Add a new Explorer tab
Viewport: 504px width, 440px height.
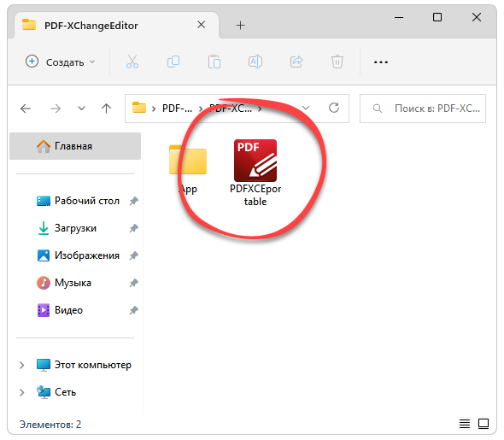coord(240,25)
